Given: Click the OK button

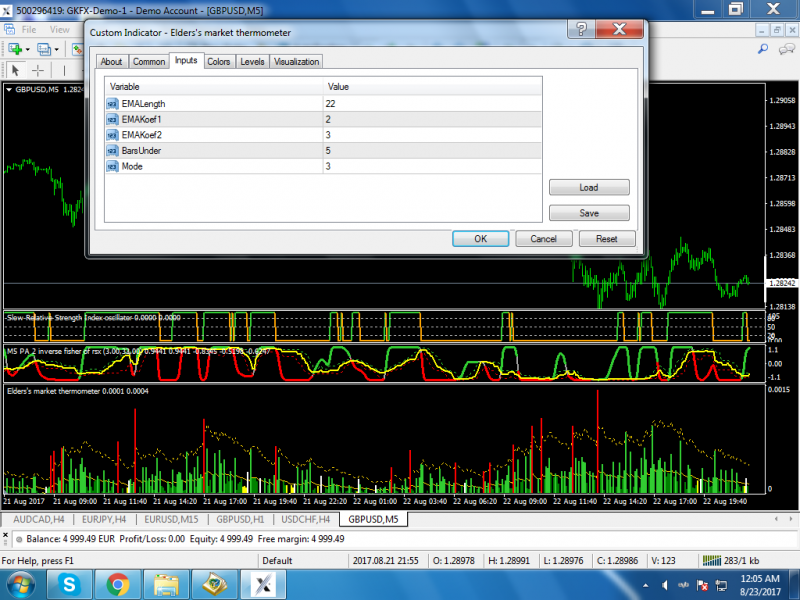Looking at the screenshot, I should click(x=481, y=239).
